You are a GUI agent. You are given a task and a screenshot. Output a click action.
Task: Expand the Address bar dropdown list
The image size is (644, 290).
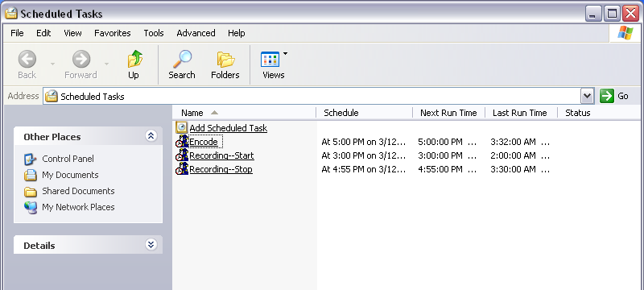tap(588, 96)
